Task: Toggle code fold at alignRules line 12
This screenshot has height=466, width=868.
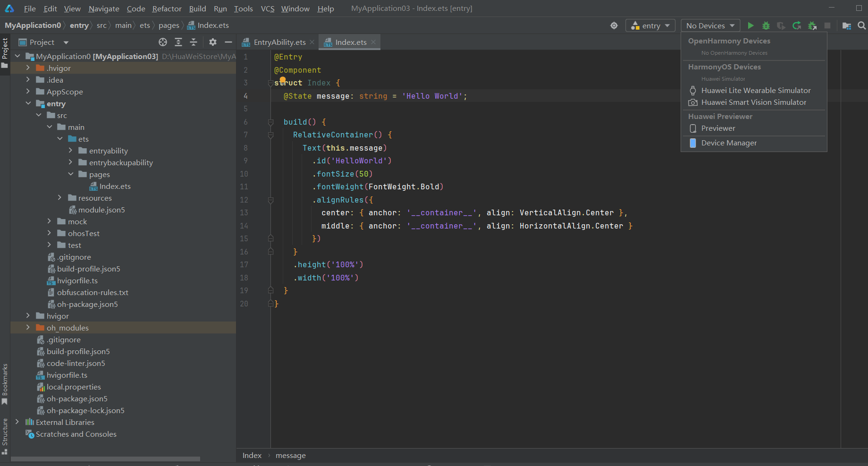Action: point(270,200)
